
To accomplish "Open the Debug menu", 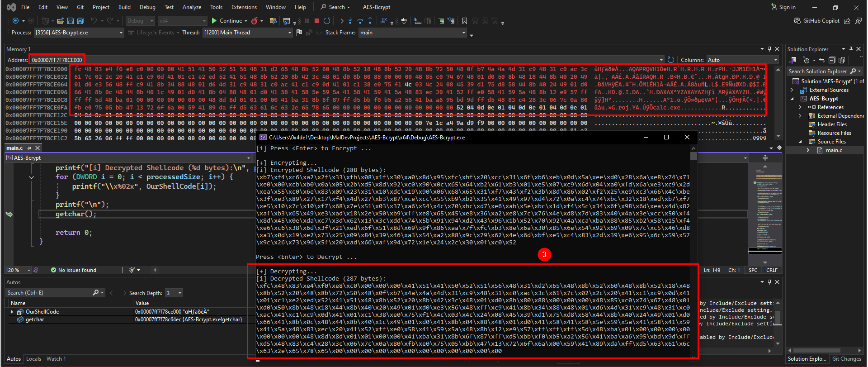I will click(x=147, y=7).
